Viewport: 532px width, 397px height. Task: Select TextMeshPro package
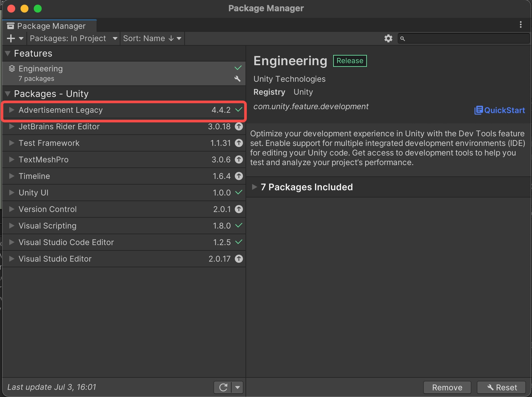[124, 159]
